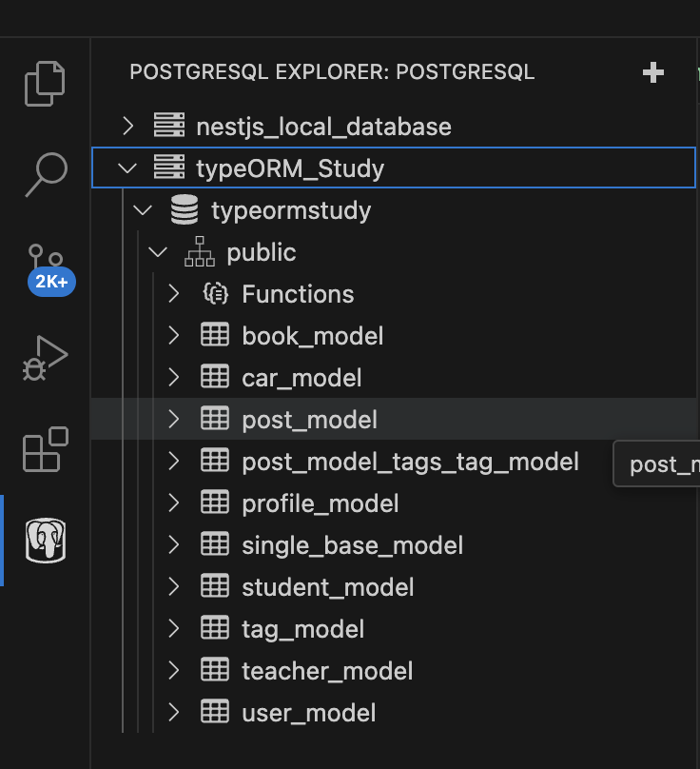700x769 pixels.
Task: Click the car_model table icon
Action: (x=215, y=377)
